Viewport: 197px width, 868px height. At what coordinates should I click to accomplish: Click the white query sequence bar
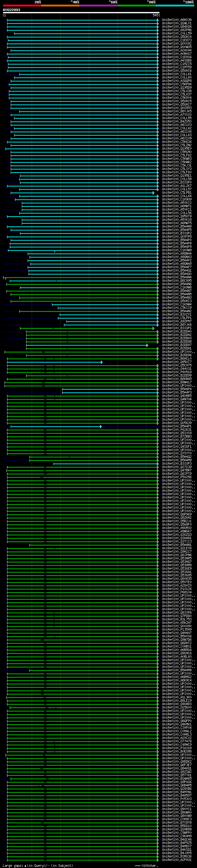click(x=81, y=12)
